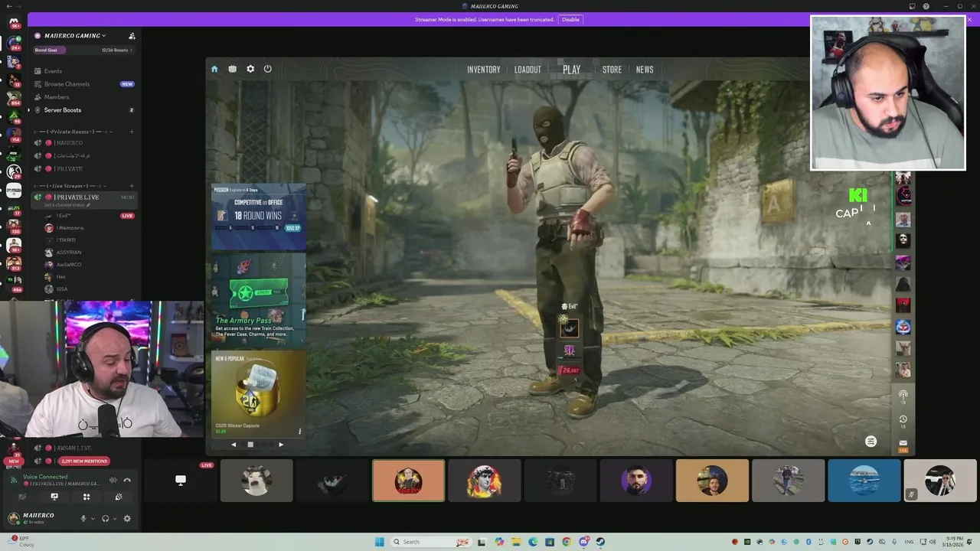Open the CS2 mail inbox icon
980x551 pixels.
coord(903,444)
